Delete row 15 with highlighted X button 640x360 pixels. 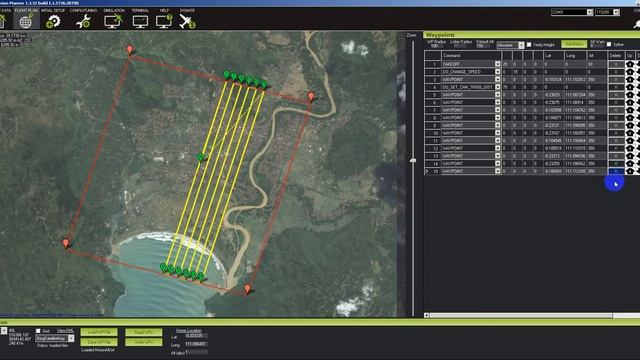pos(616,171)
